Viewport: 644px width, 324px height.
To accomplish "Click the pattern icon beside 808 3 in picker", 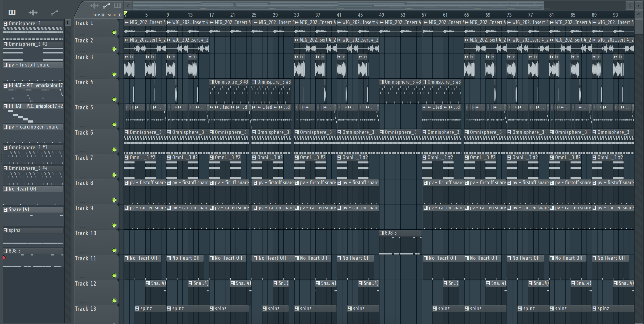I will (5, 251).
